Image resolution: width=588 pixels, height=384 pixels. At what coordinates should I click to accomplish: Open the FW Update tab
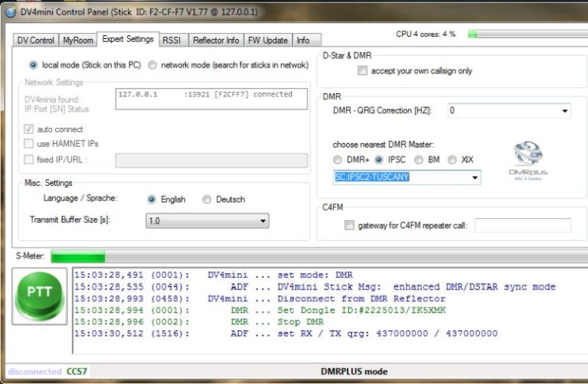pyautogui.click(x=268, y=40)
